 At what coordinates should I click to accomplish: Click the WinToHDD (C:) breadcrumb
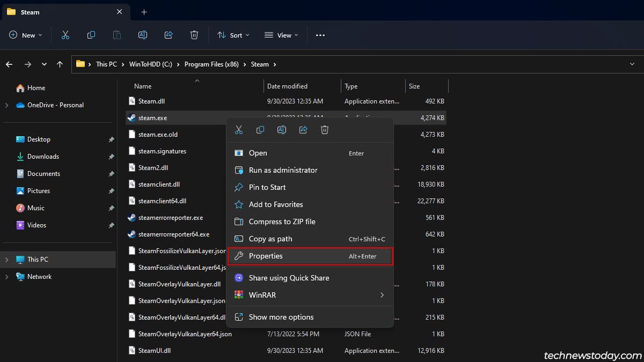[x=151, y=64]
